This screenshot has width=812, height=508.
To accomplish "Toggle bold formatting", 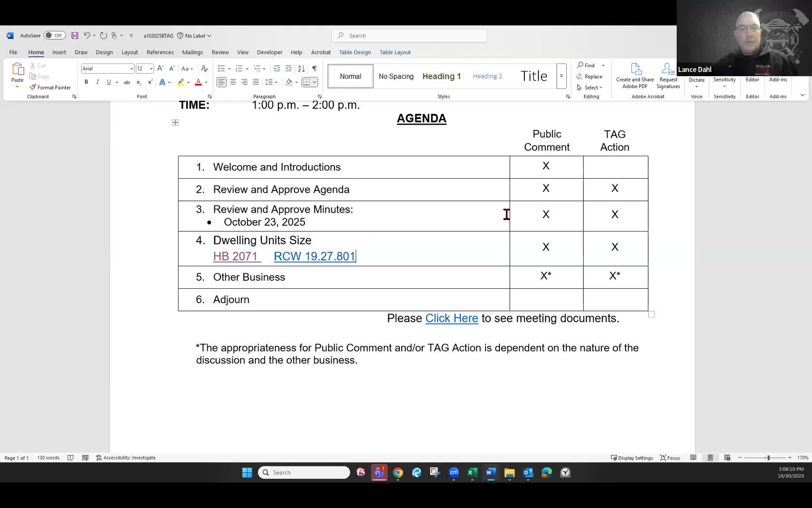I will (x=86, y=82).
